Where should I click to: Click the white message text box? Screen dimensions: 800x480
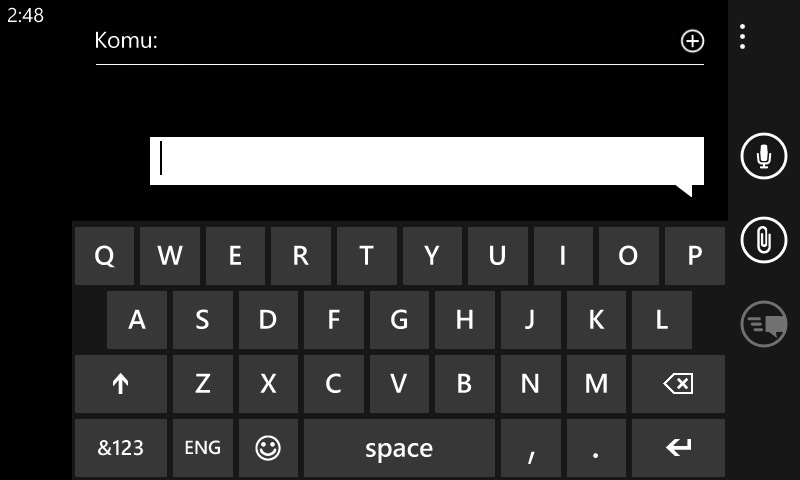(x=427, y=161)
